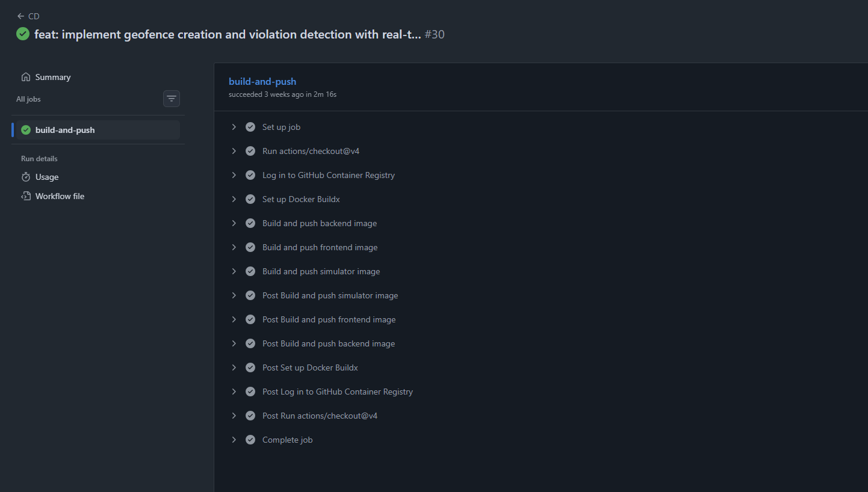Open the Summary page in sidebar
Image resolution: width=868 pixels, height=492 pixels.
point(53,77)
